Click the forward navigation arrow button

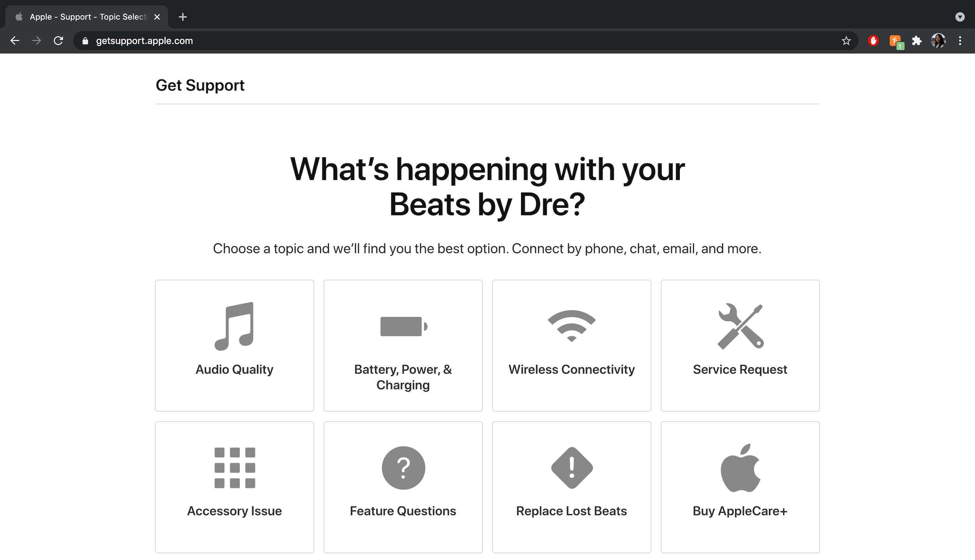[37, 41]
